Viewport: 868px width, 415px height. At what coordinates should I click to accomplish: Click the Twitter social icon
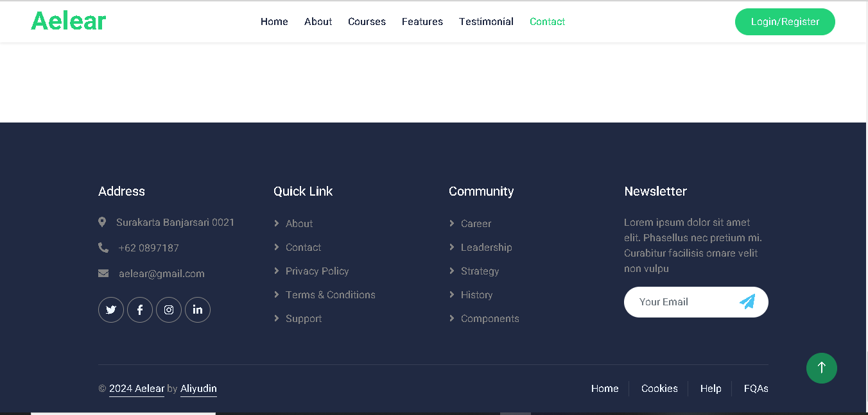[111, 310]
